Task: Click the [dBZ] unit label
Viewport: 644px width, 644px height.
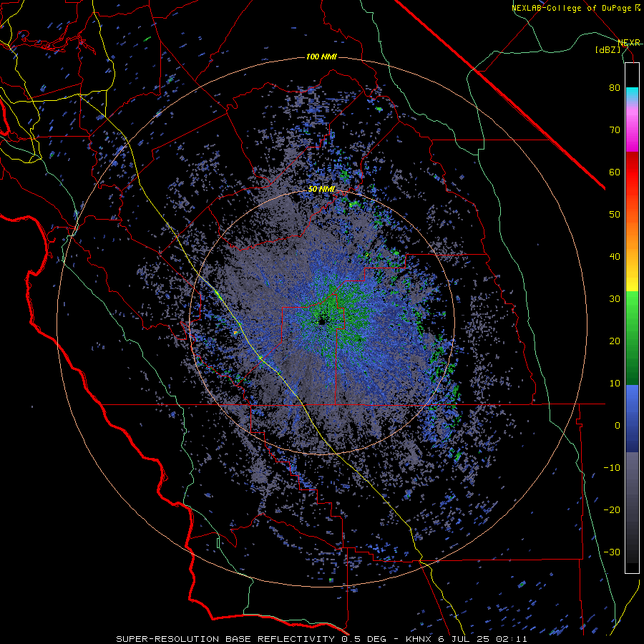Action: (608, 49)
